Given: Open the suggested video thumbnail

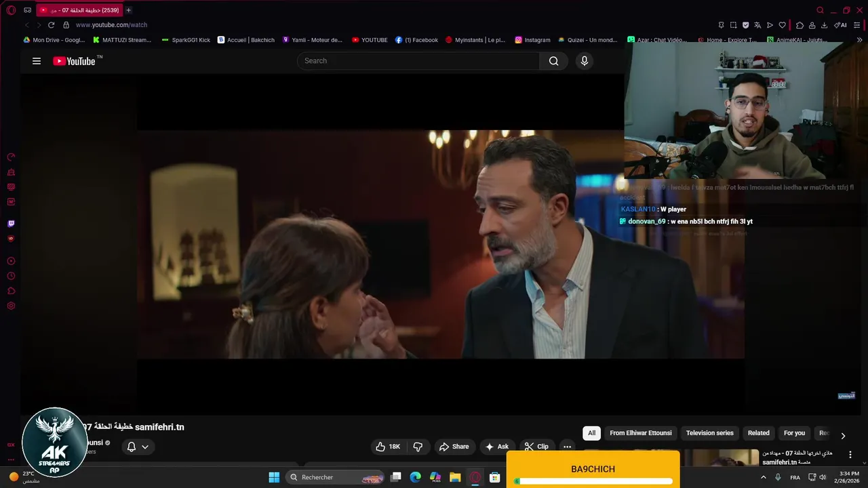Looking at the screenshot, I should (x=720, y=457).
